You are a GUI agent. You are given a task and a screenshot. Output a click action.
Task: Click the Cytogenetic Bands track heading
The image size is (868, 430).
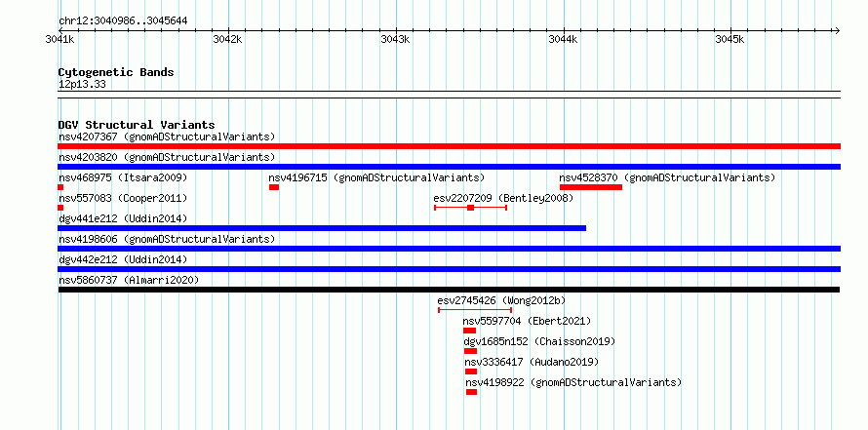[116, 72]
